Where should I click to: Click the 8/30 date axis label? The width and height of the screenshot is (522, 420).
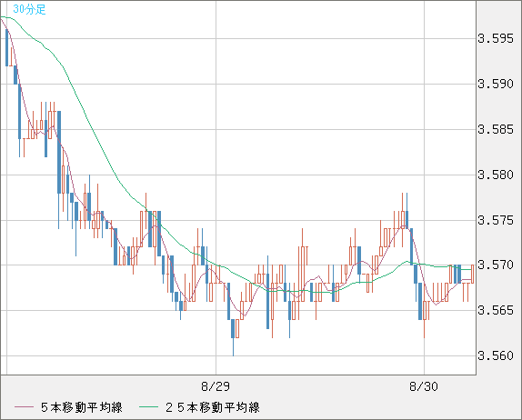424,386
